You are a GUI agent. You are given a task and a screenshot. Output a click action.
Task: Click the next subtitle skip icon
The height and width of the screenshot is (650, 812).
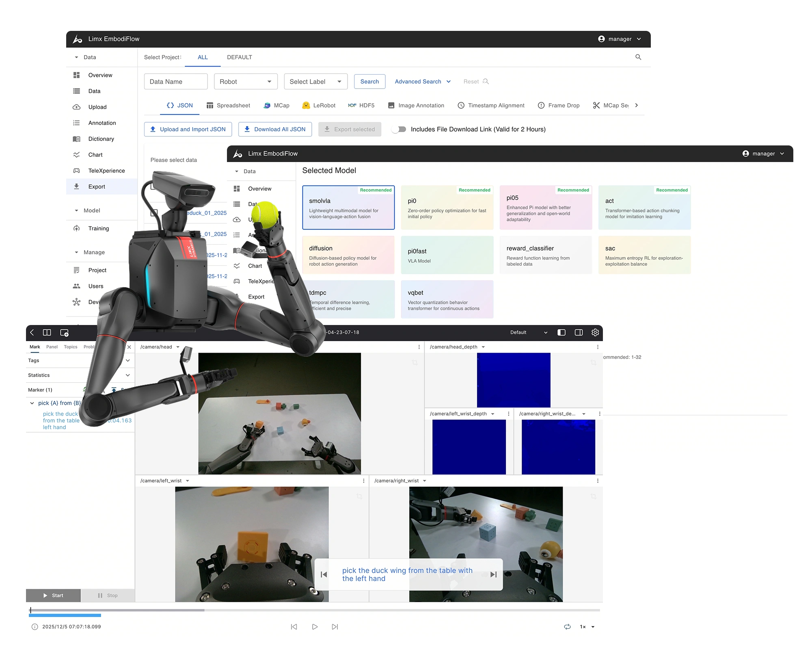click(493, 574)
